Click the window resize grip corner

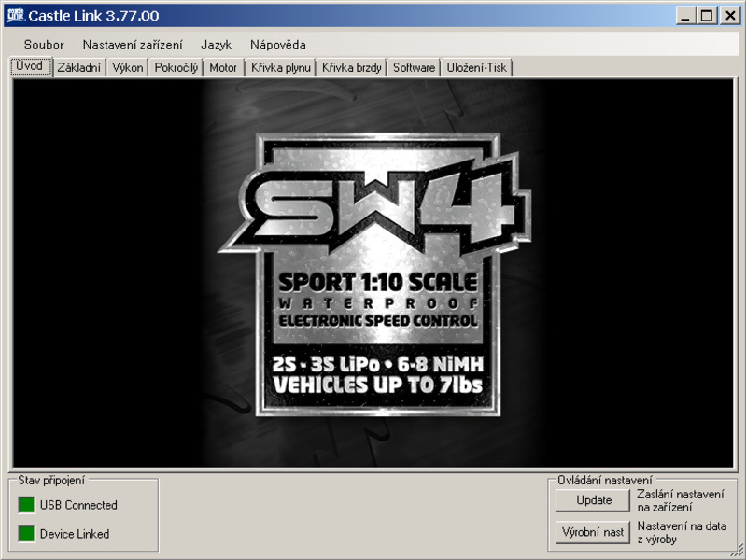737,551
